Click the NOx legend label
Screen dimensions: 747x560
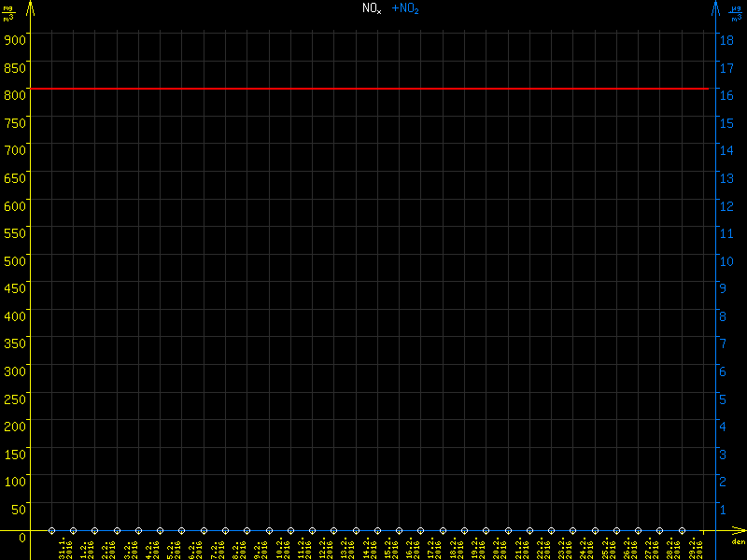click(x=372, y=8)
